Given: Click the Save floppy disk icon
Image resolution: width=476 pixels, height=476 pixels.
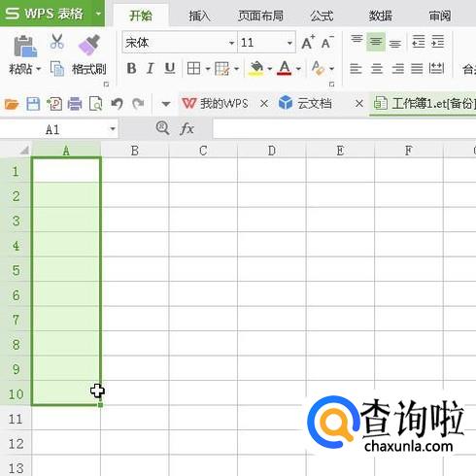Looking at the screenshot, I should (x=33, y=104).
